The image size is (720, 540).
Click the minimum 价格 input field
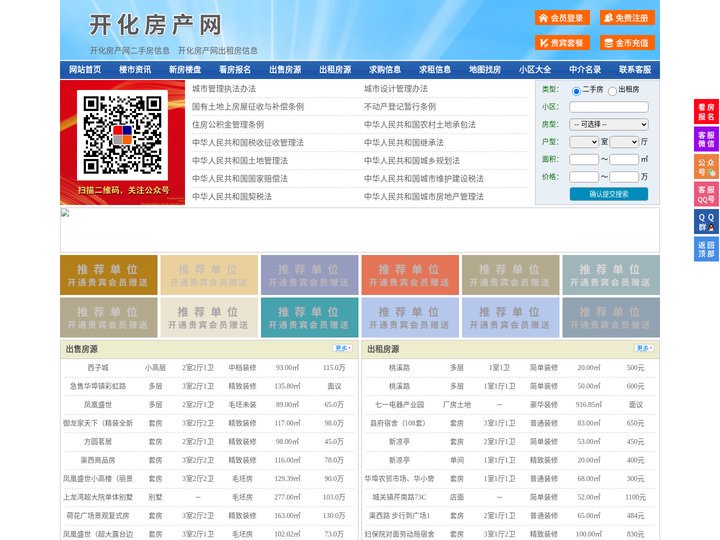point(584,177)
